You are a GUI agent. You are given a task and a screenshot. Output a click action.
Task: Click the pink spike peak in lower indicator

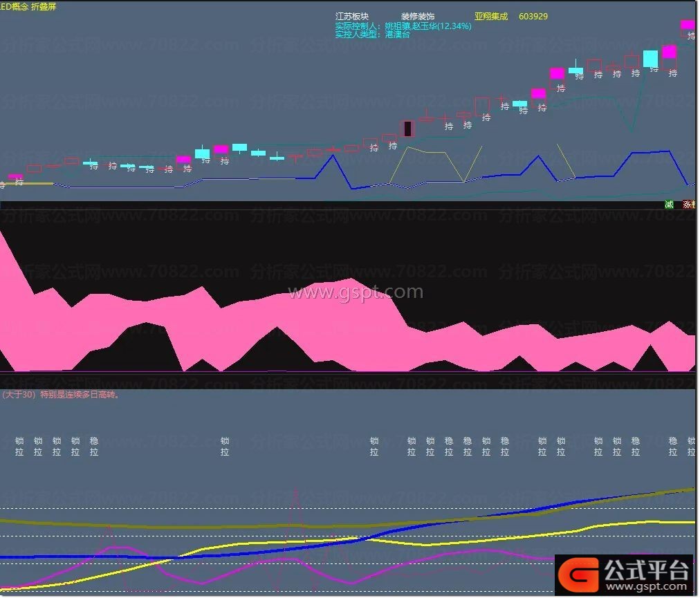297,492
